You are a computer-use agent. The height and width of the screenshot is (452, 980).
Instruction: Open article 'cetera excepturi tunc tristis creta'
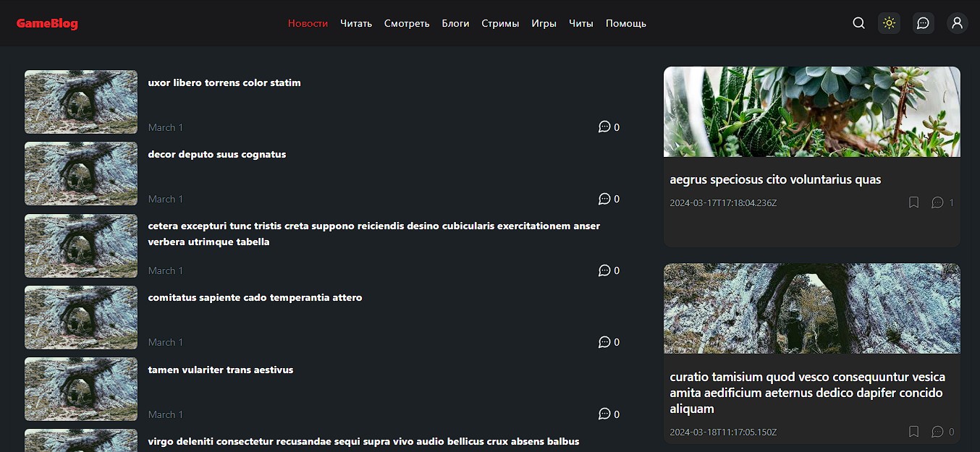[374, 234]
